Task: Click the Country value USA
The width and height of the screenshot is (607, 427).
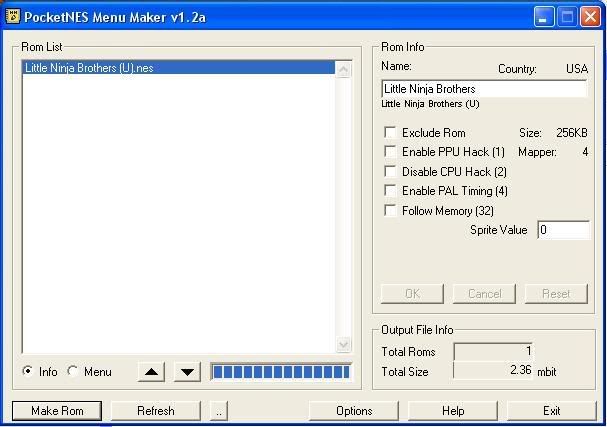Action: [x=577, y=69]
